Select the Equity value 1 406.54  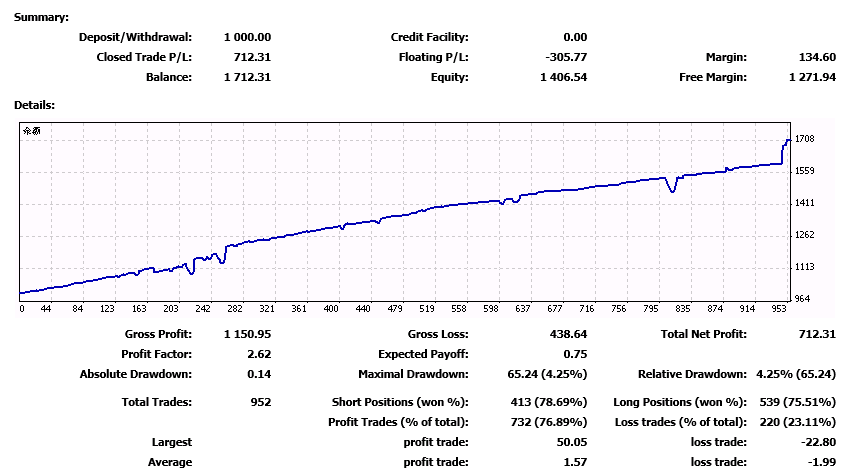click(x=563, y=77)
